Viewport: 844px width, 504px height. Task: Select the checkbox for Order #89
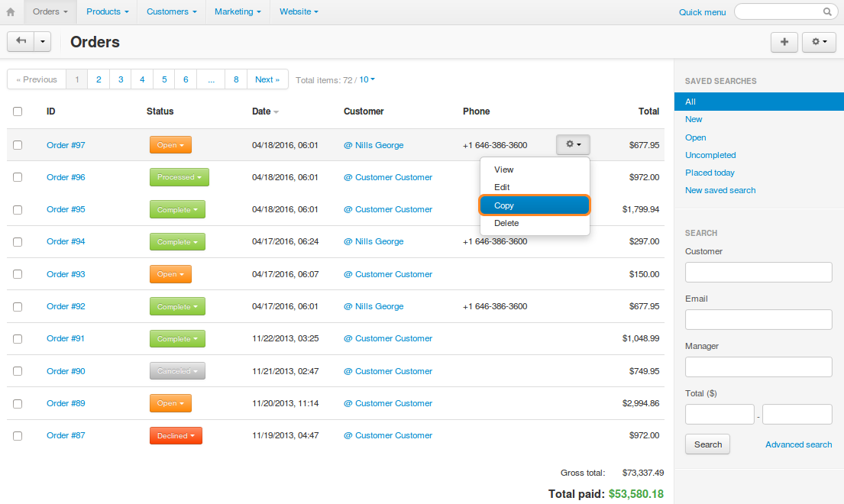[18, 403]
